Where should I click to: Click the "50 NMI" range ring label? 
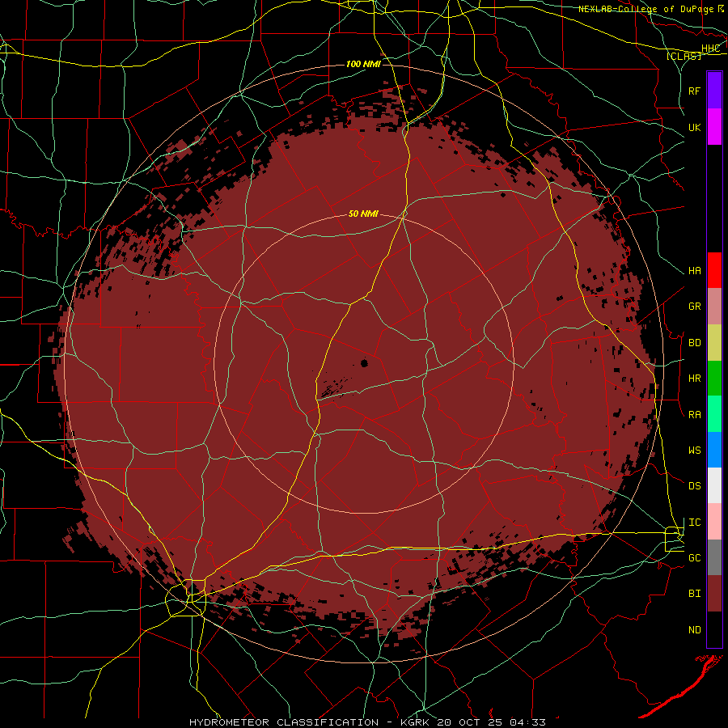click(363, 214)
